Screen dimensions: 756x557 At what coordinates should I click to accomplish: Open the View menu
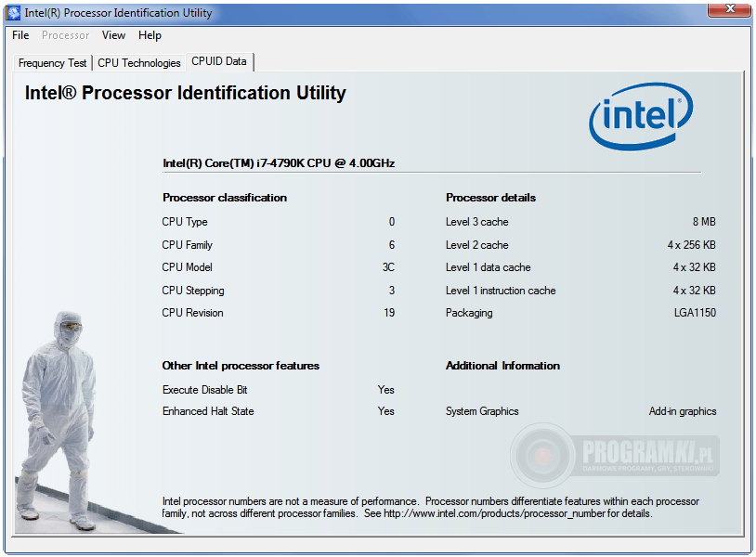[x=113, y=35]
